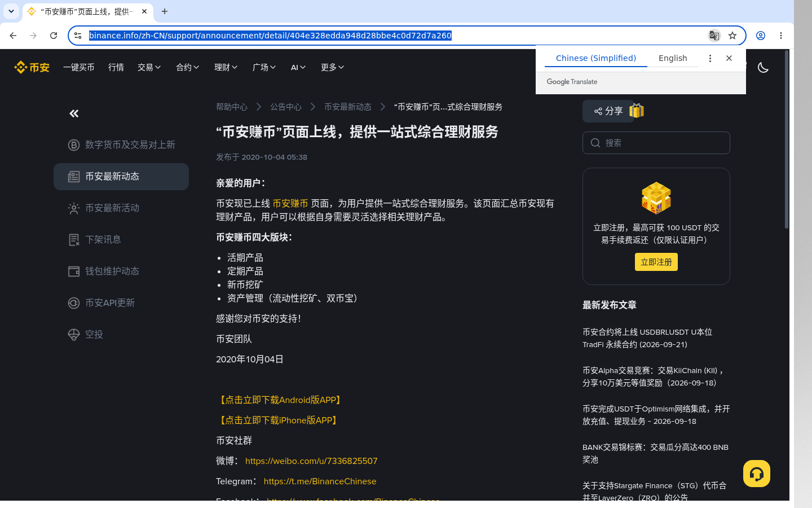
Task: Click the search magnifier icon
Action: (x=595, y=143)
